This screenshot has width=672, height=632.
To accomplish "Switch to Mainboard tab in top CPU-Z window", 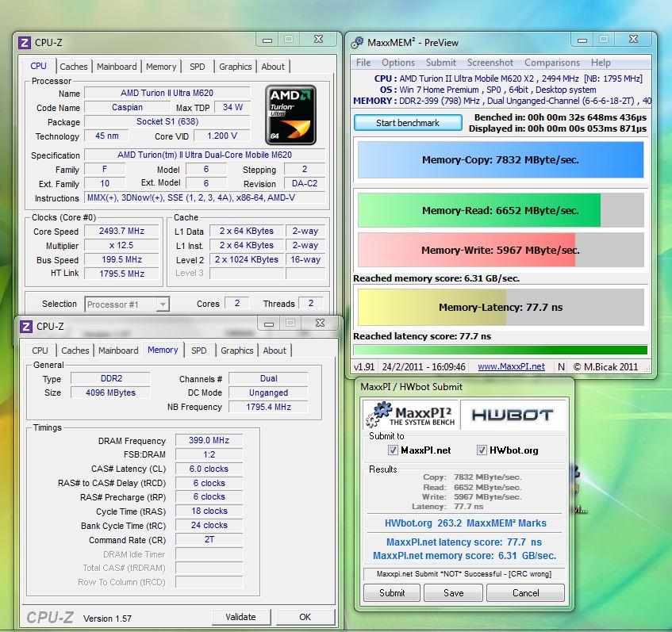I will [x=117, y=67].
